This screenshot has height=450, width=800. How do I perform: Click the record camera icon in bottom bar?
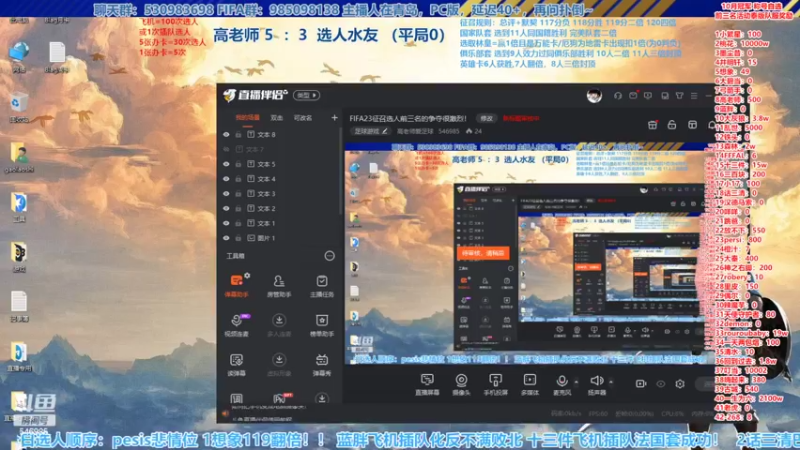click(x=641, y=384)
